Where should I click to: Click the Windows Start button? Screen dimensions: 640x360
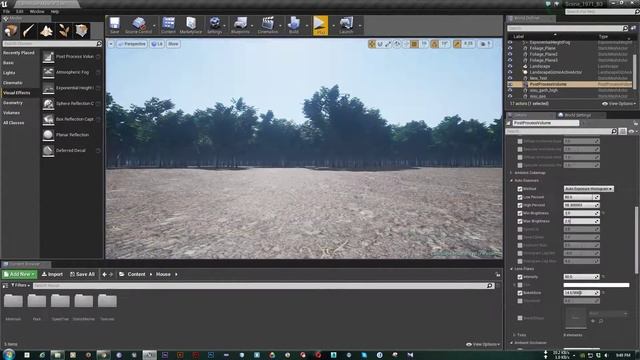coord(9,354)
